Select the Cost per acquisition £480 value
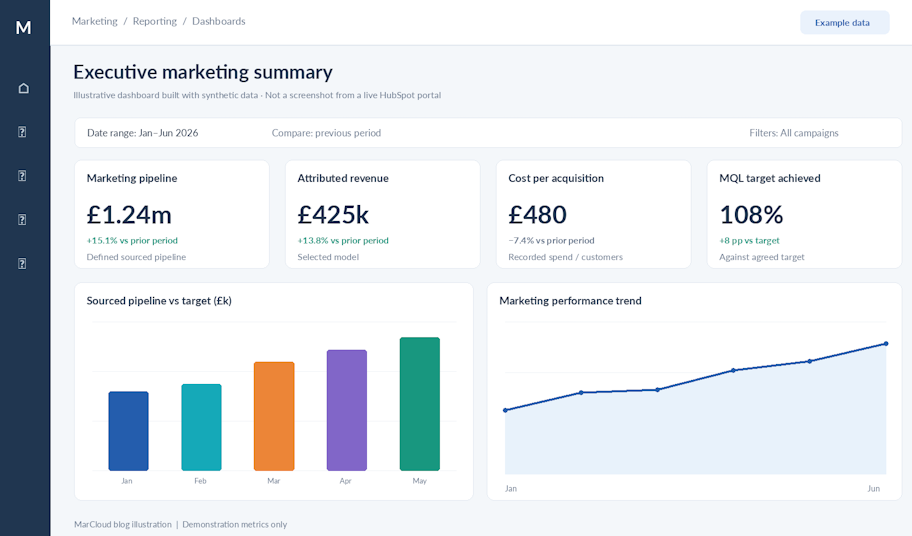The height and width of the screenshot is (536, 912). (537, 215)
